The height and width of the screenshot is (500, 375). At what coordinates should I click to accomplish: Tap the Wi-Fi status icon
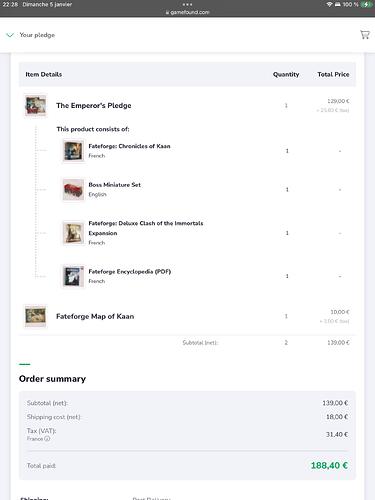pyautogui.click(x=329, y=4)
